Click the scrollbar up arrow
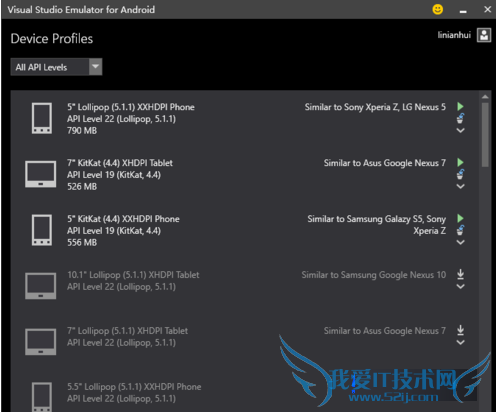Screen dimensions: 496x412 [485, 97]
